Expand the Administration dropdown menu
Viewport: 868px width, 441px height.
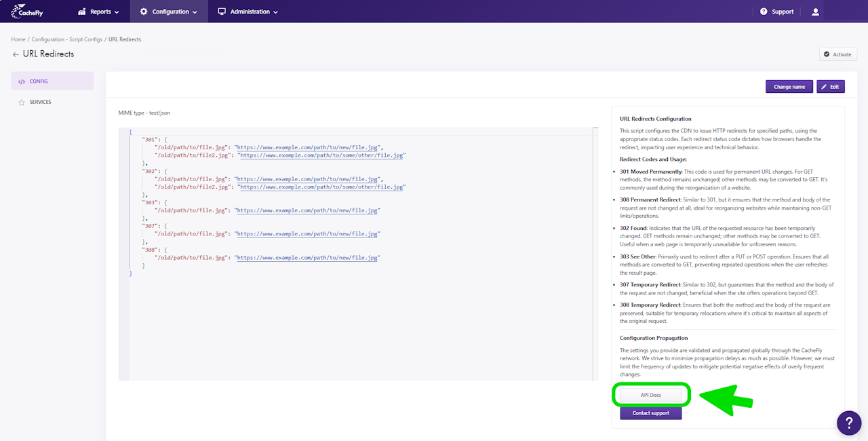(x=248, y=12)
